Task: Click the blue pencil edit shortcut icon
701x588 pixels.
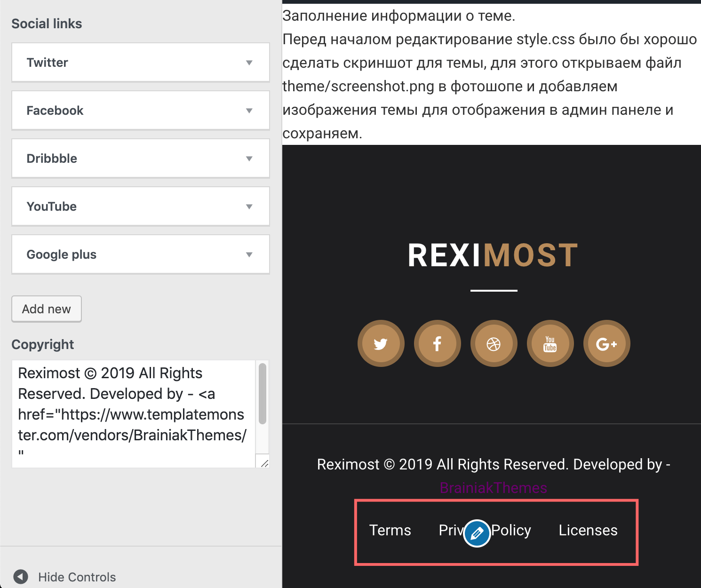Action: tap(477, 533)
